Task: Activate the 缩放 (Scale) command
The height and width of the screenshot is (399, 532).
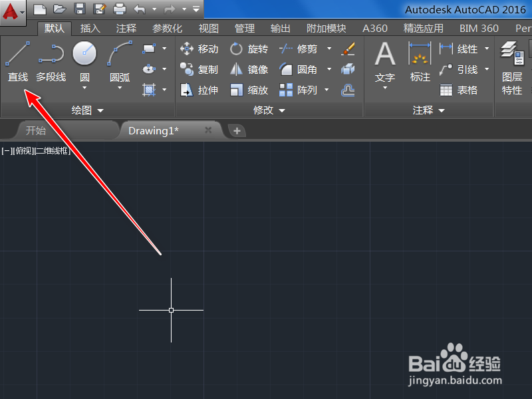Action: pos(249,90)
